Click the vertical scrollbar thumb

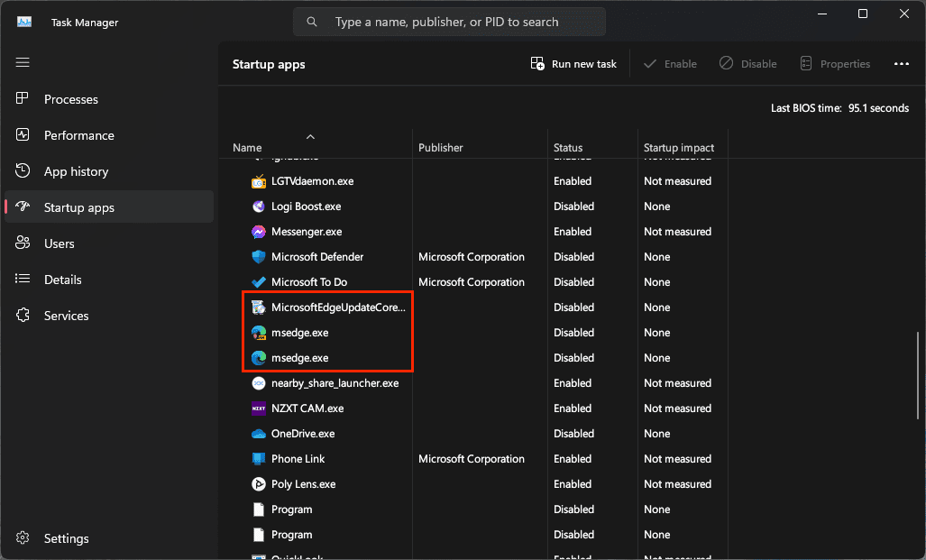click(x=918, y=374)
